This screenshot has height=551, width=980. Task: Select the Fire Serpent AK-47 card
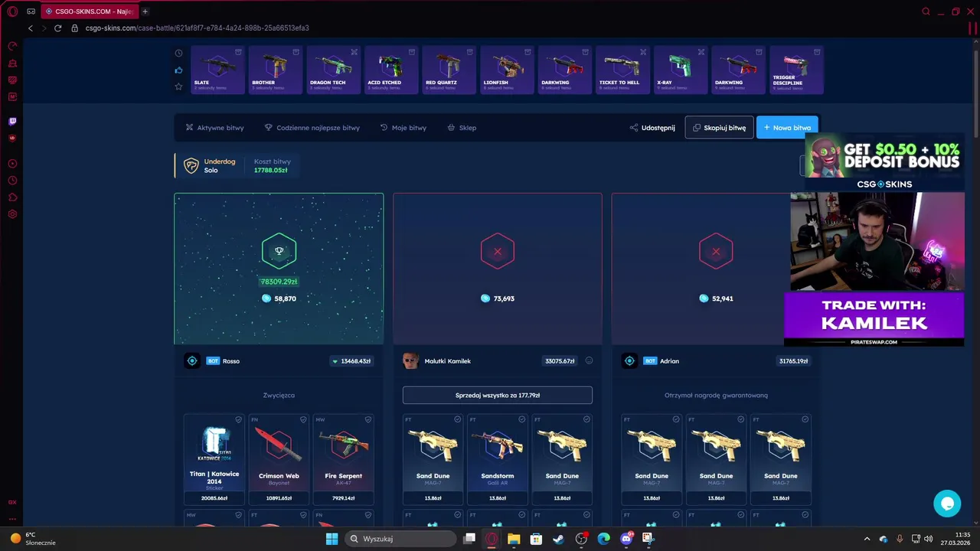pyautogui.click(x=344, y=459)
